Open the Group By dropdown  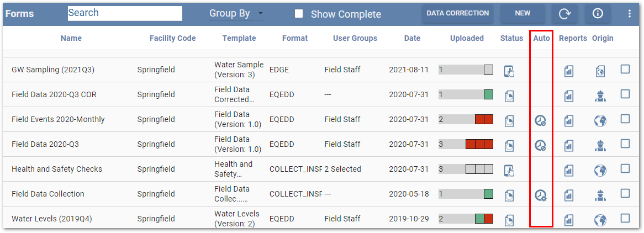236,14
